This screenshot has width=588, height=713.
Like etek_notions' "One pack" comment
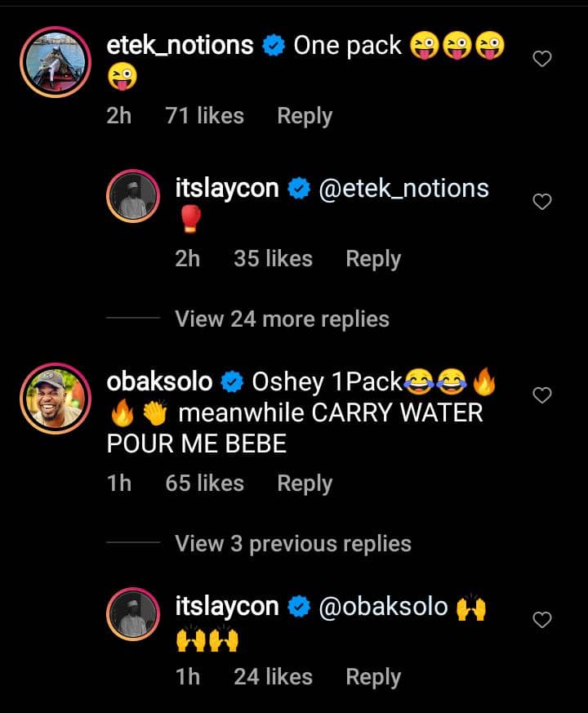541,59
